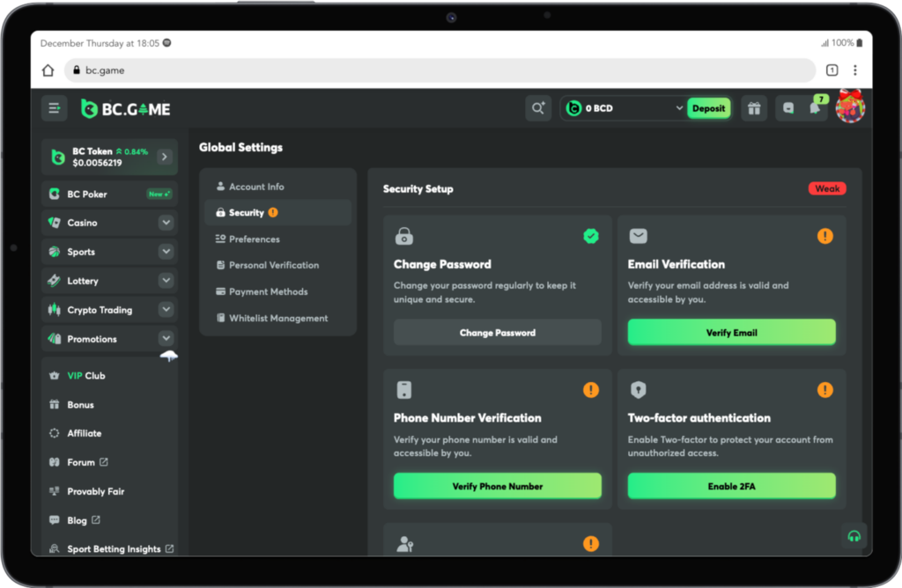Click the Verify Email button
This screenshot has height=588, width=902.
731,333
